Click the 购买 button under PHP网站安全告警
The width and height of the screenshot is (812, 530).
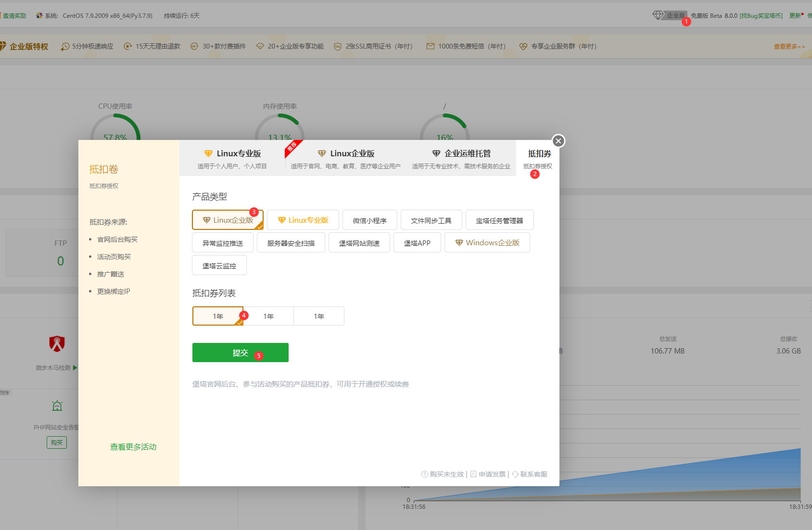(x=57, y=442)
